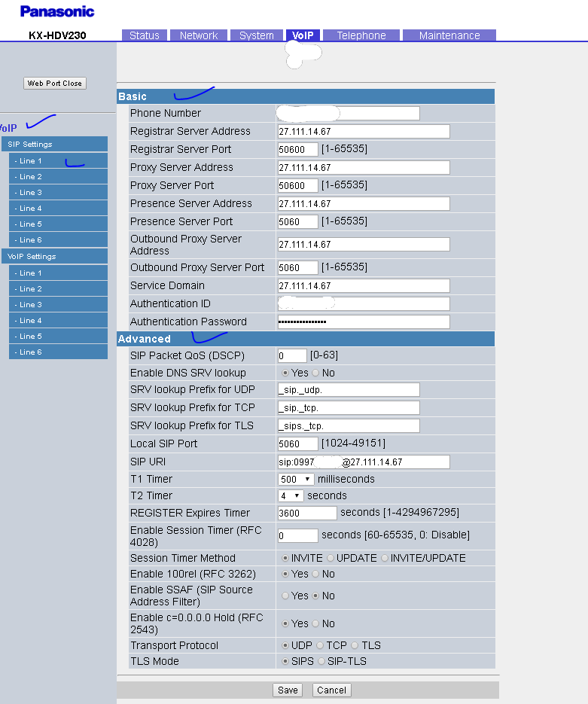The image size is (588, 704).
Task: Select UPDATE as Session Timer Method
Action: [x=331, y=558]
